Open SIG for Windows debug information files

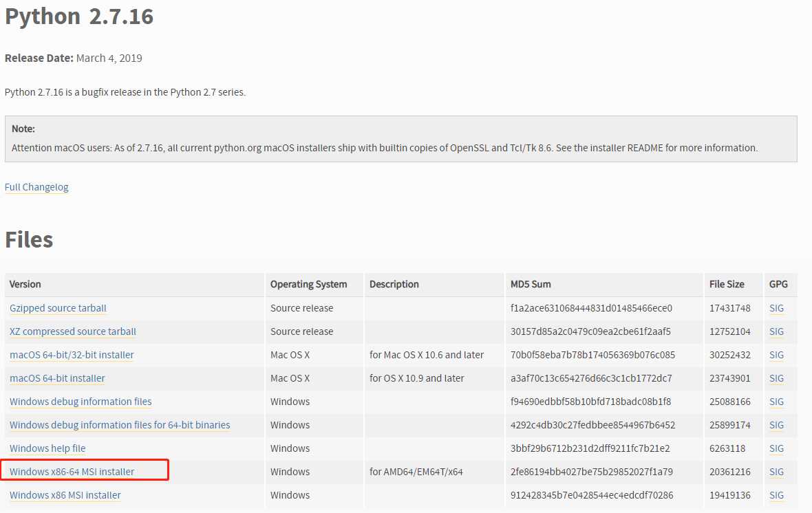coord(776,401)
